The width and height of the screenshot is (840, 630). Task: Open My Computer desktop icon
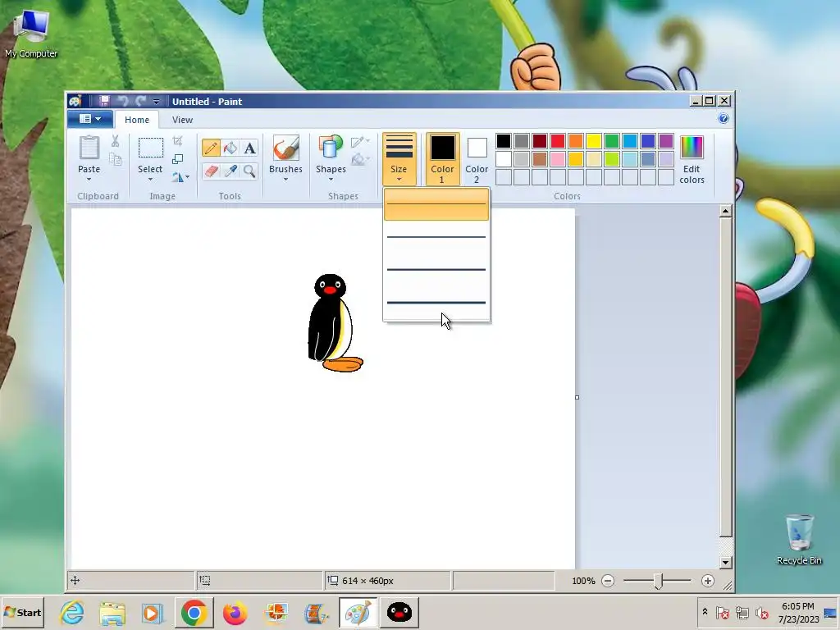pyautogui.click(x=31, y=34)
